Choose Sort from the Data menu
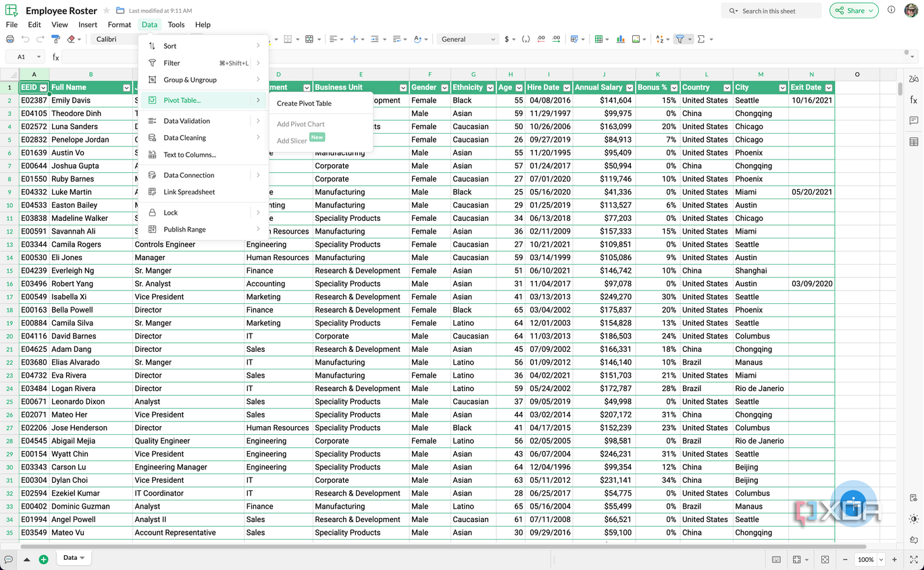The height and width of the screenshot is (570, 924). point(203,46)
